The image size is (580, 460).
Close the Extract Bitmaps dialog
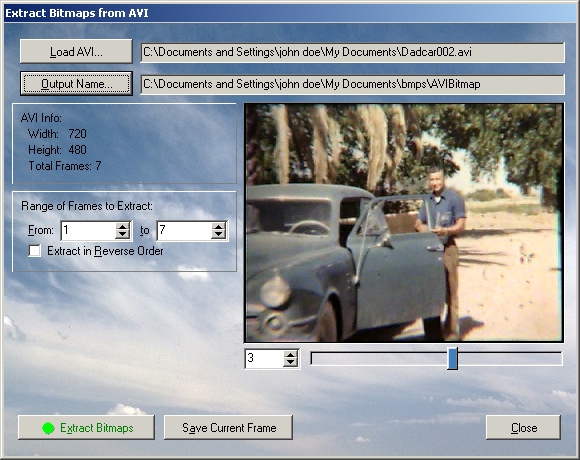[x=523, y=427]
